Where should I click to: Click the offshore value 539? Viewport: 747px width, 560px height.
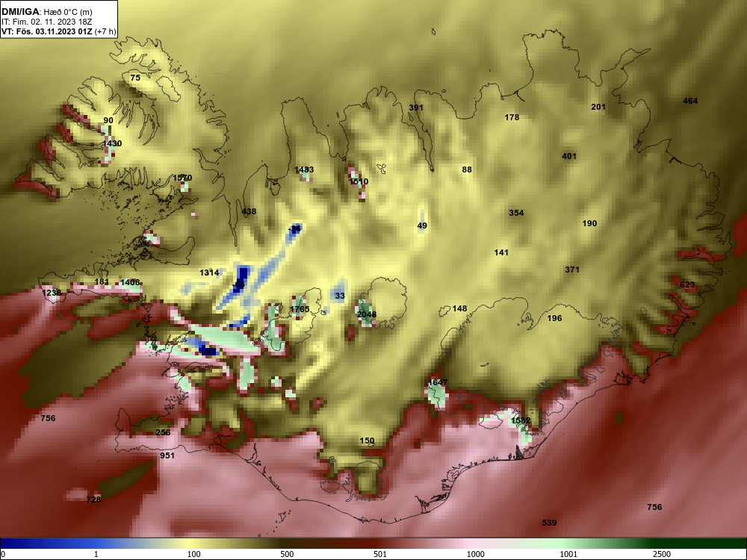tap(549, 523)
